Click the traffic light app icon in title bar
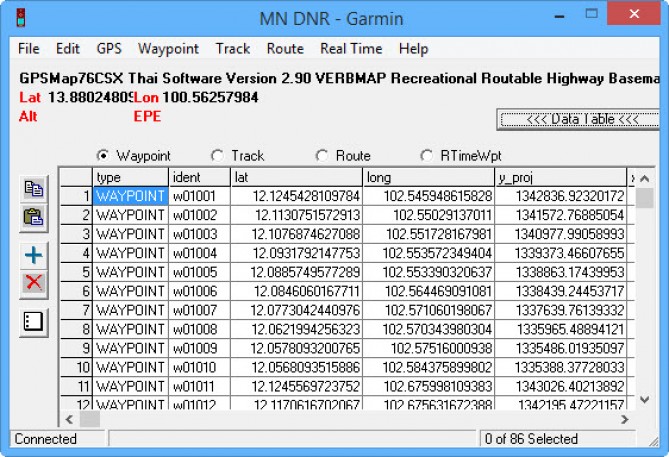Screen dimensions: 669x457 (21, 18)
